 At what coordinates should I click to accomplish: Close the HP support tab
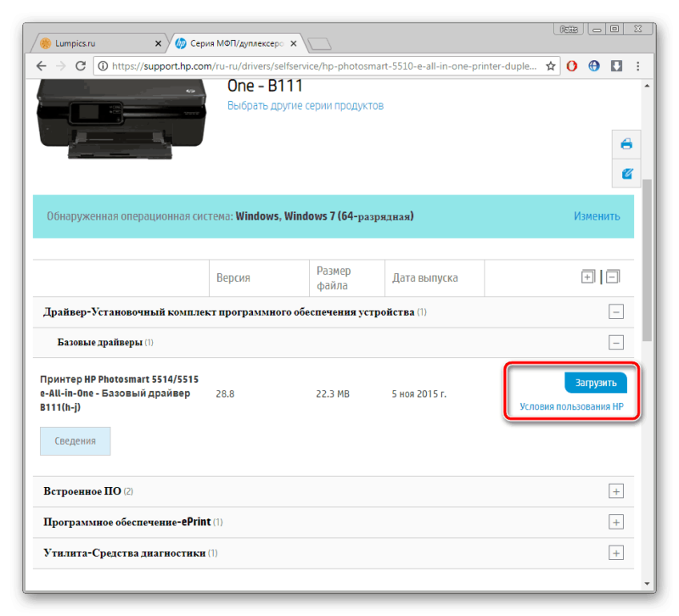294,43
